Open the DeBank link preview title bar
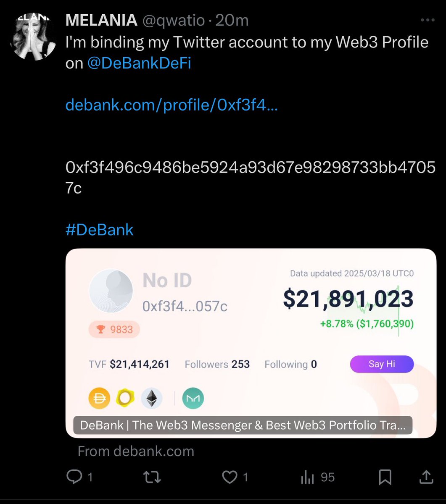Screen dimensions: 446x504 [243, 425]
